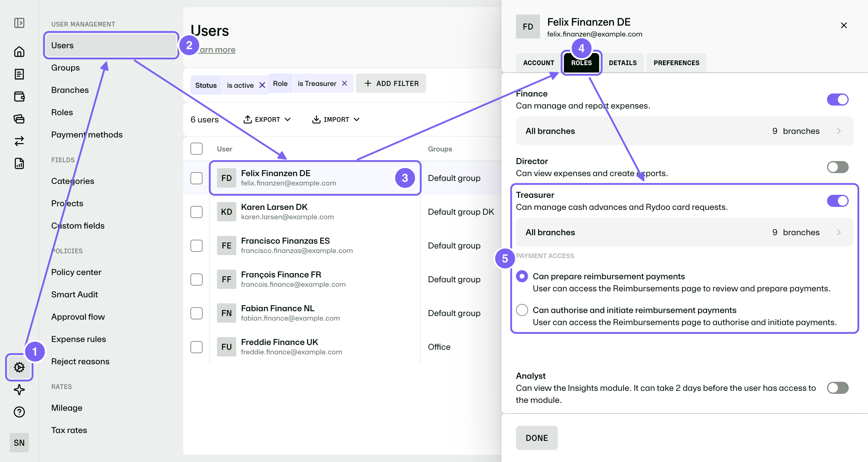The height and width of the screenshot is (462, 868).
Task: Check the select-all users checkbox in header
Action: click(x=197, y=149)
